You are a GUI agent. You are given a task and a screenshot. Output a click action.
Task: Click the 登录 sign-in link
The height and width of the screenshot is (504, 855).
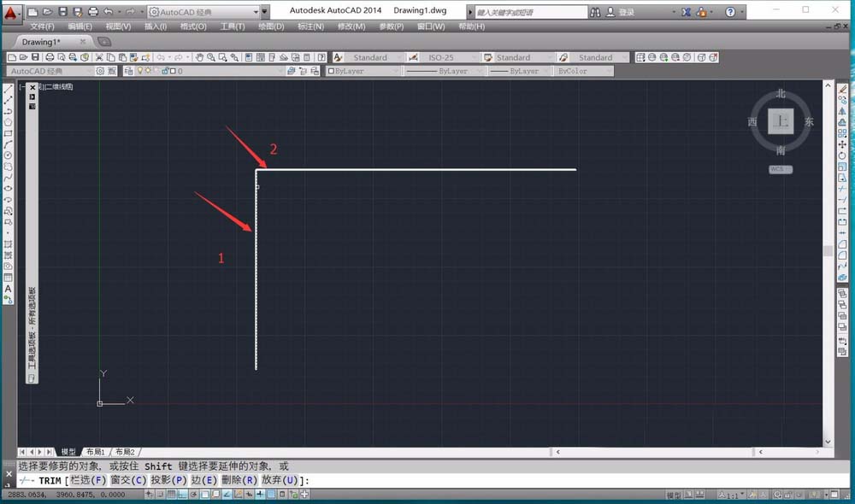coord(626,12)
